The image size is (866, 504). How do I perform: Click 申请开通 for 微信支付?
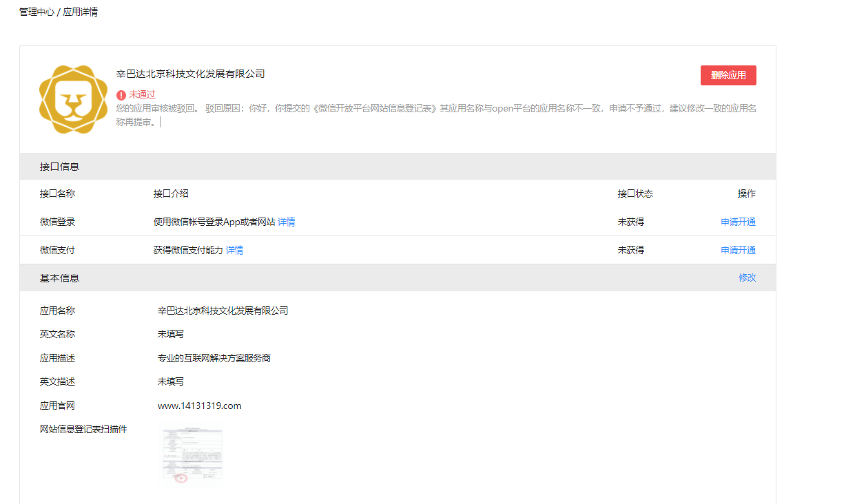click(739, 250)
